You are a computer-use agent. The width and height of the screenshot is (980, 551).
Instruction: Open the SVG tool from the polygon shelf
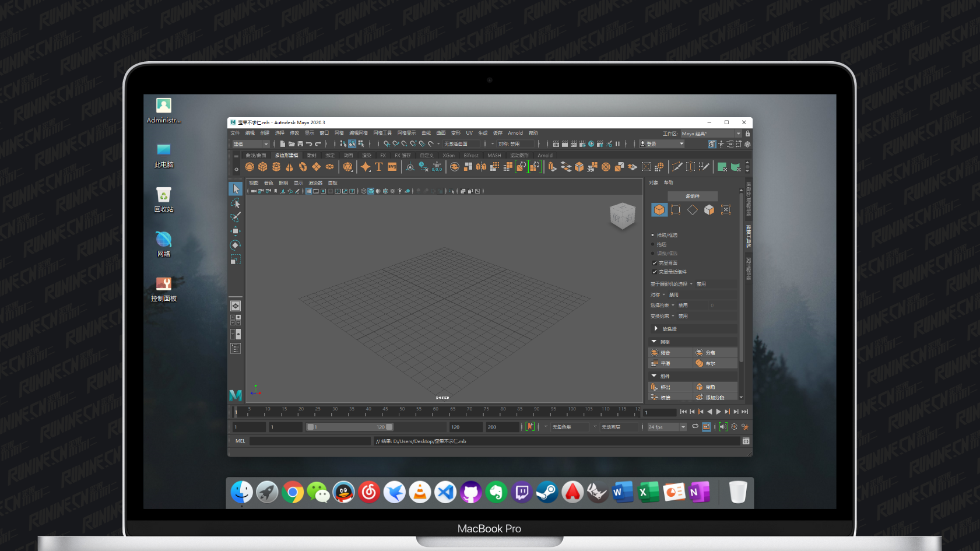pyautogui.click(x=392, y=167)
